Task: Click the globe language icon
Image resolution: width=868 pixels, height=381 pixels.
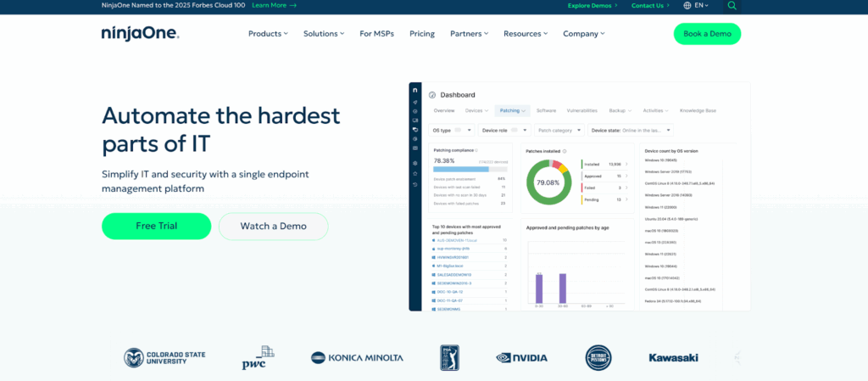Action: [x=687, y=5]
